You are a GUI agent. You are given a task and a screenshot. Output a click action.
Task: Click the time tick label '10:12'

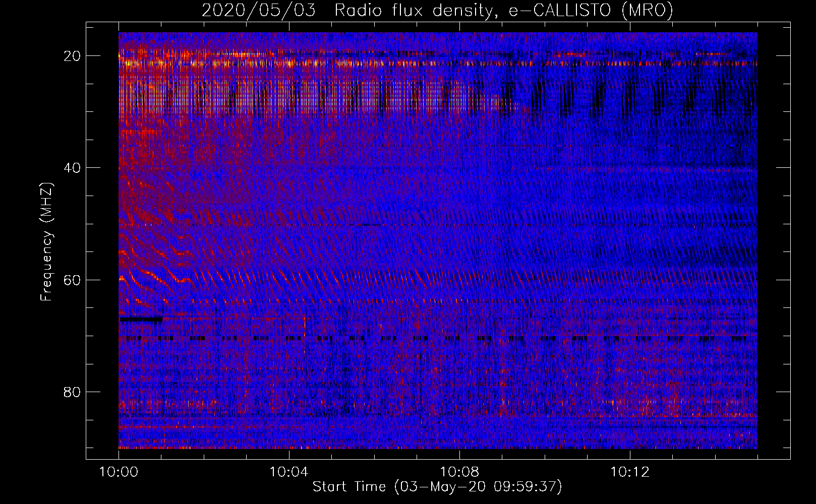(x=629, y=472)
